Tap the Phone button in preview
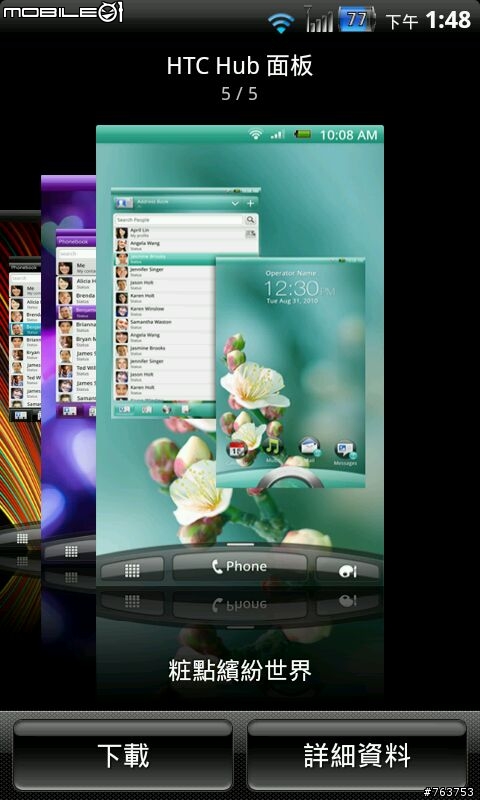This screenshot has height=800, width=480. coord(240,567)
